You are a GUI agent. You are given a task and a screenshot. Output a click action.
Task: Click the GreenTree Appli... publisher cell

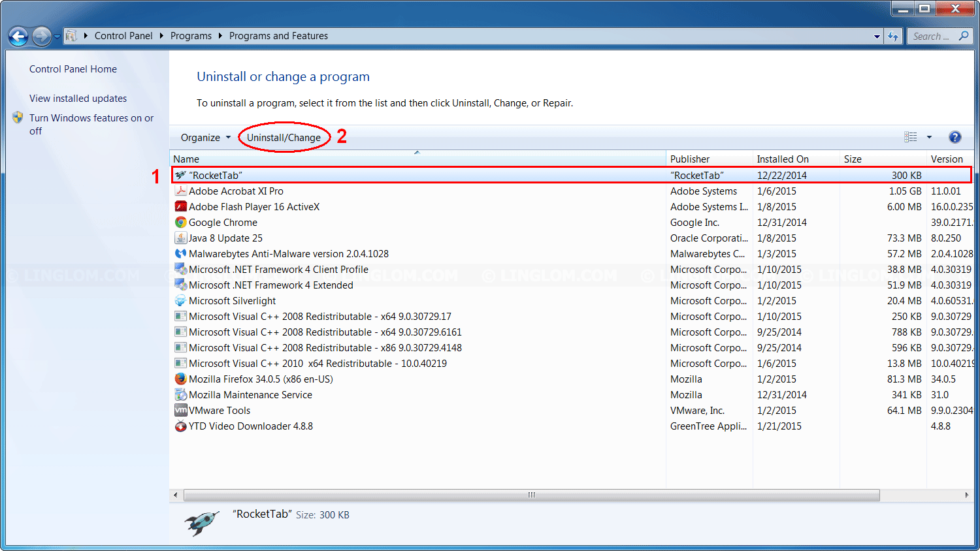708,426
